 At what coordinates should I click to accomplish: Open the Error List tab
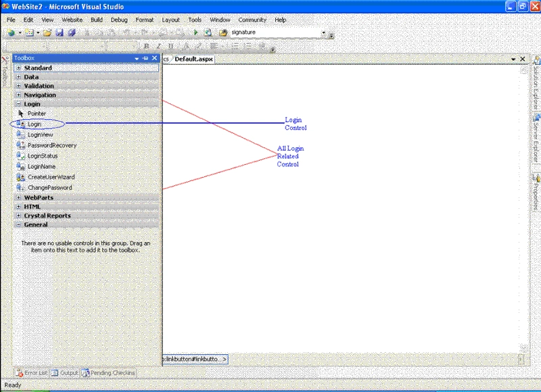(32, 373)
